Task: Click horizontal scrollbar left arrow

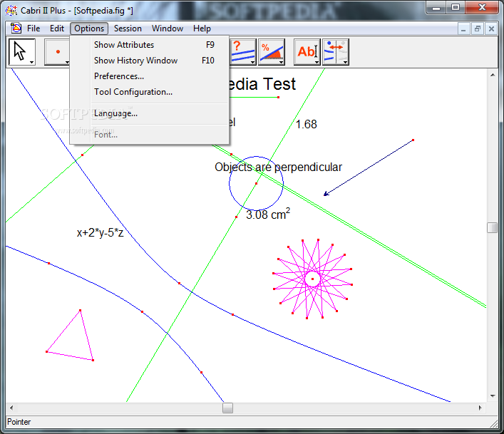Action: click(11, 408)
